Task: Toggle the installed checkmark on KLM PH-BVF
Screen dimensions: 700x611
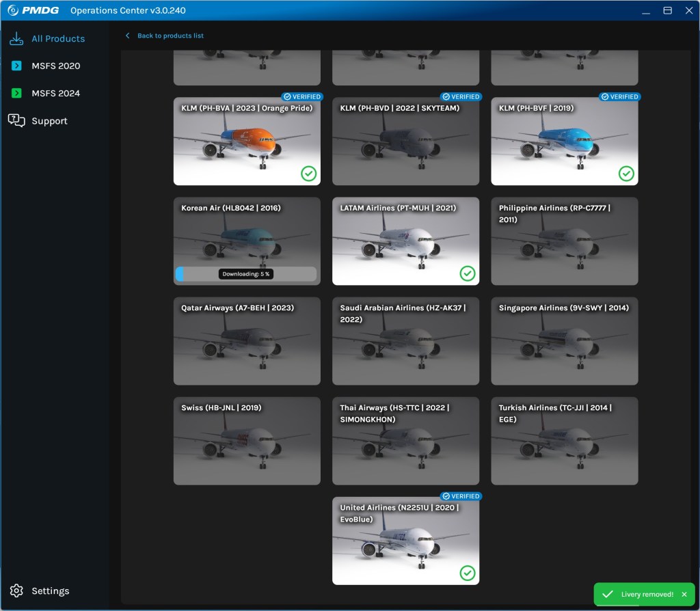Action: (x=626, y=174)
